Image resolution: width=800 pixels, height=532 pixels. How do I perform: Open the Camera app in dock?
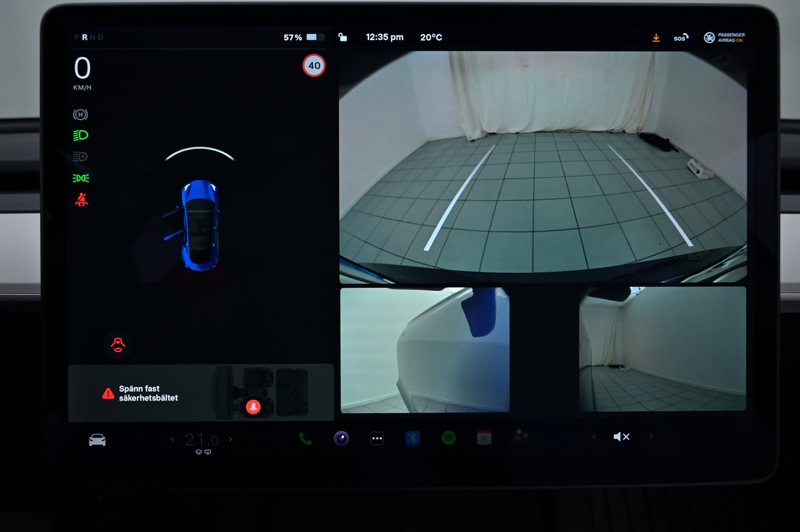(x=341, y=438)
